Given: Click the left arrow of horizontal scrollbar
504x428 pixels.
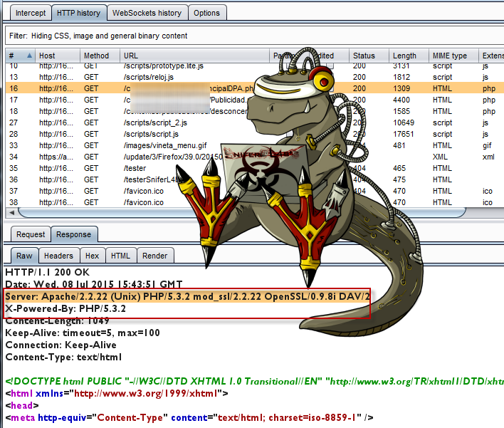Looking at the screenshot, I should pos(12,212).
